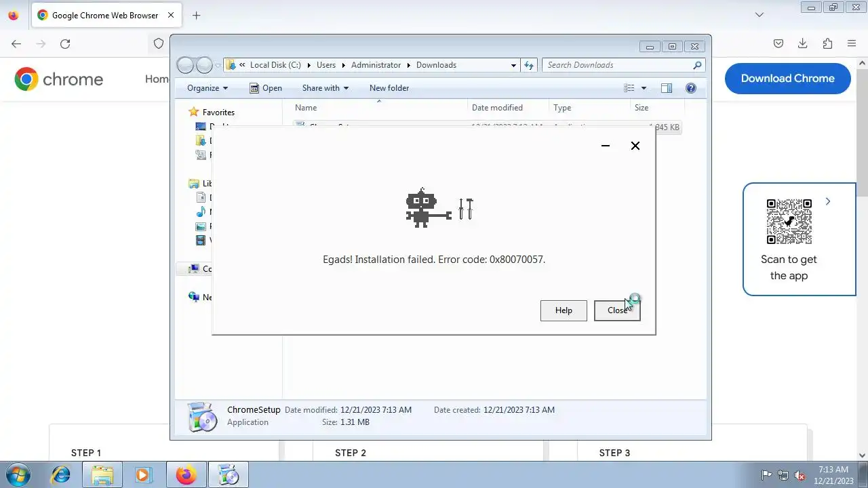
Task: Click Explorer forward navigation button
Action: coord(204,65)
